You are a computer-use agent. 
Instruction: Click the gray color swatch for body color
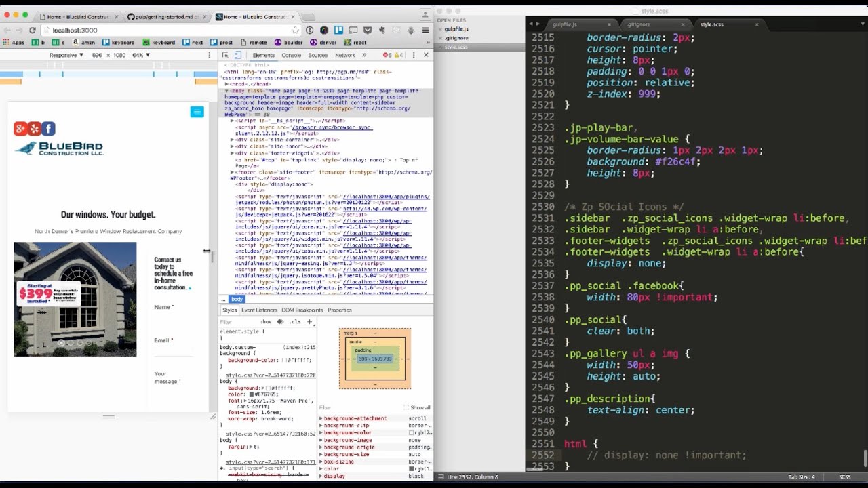(x=252, y=394)
